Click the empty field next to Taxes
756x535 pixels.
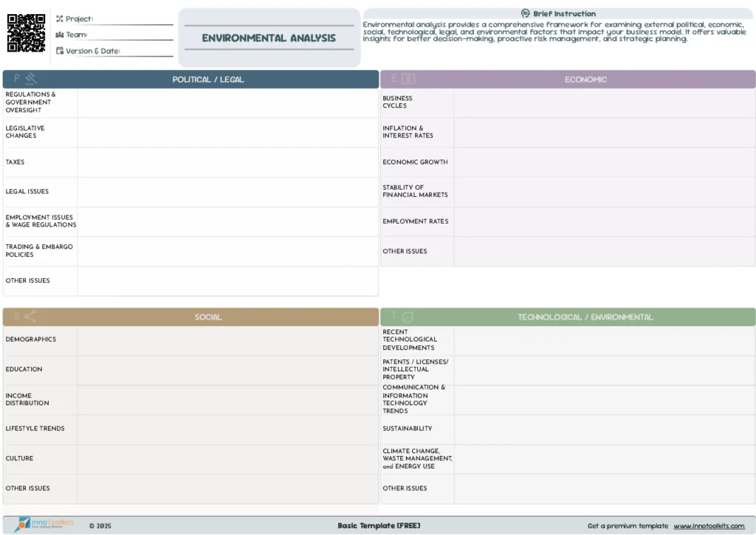click(x=227, y=162)
